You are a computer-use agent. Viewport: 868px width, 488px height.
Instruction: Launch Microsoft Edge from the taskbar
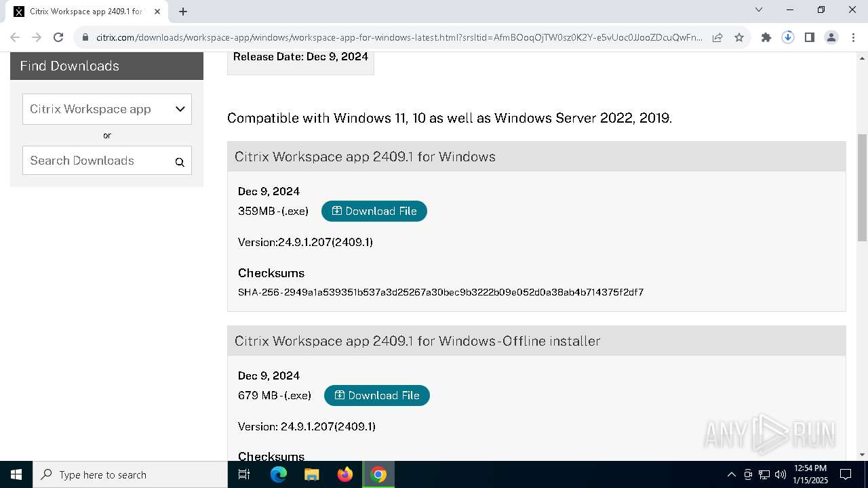coord(279,474)
